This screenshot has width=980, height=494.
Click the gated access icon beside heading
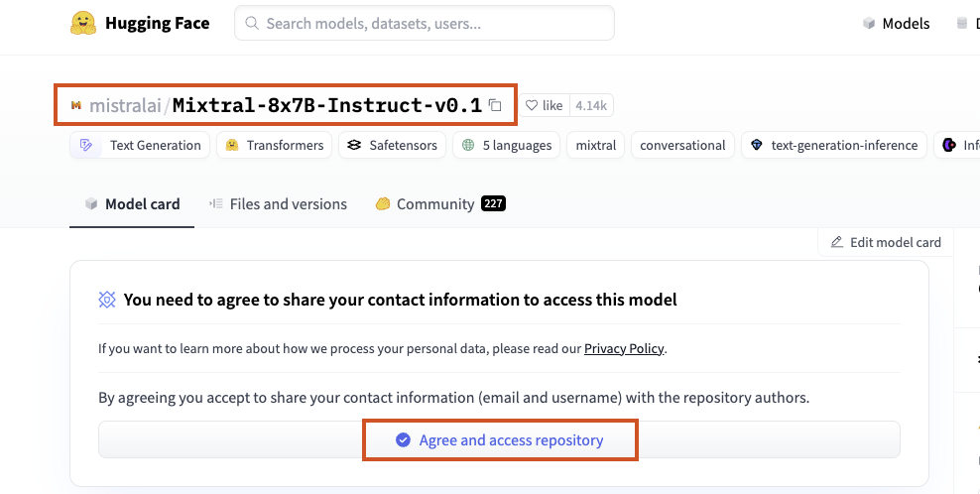pos(107,300)
